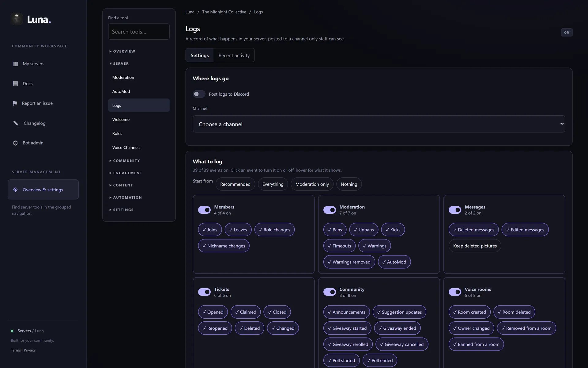588x368 pixels.
Task: Expand the COMMUNITY tool group
Action: (x=125, y=161)
